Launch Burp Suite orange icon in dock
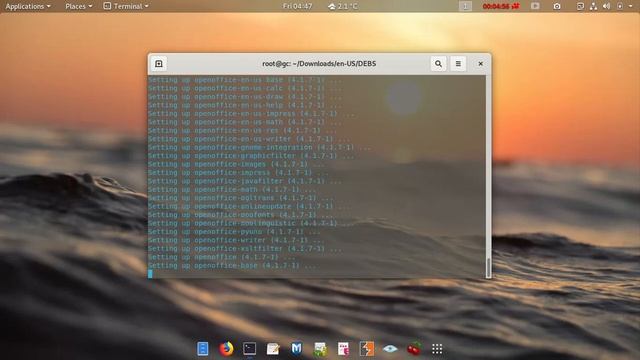Viewport: 640px width, 360px height. point(367,349)
